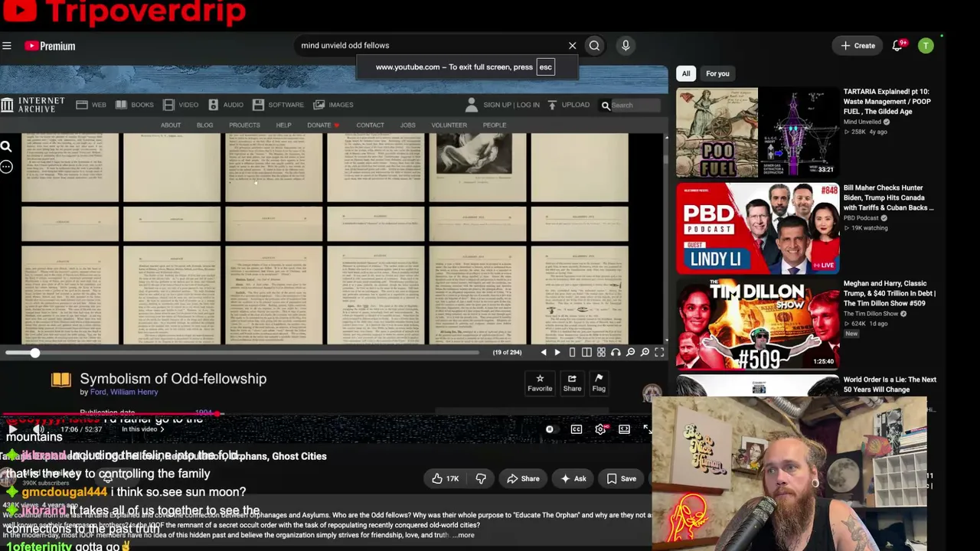Go to YouTube Premium home logo
Viewport: 980px width, 551px height.
coord(50,46)
